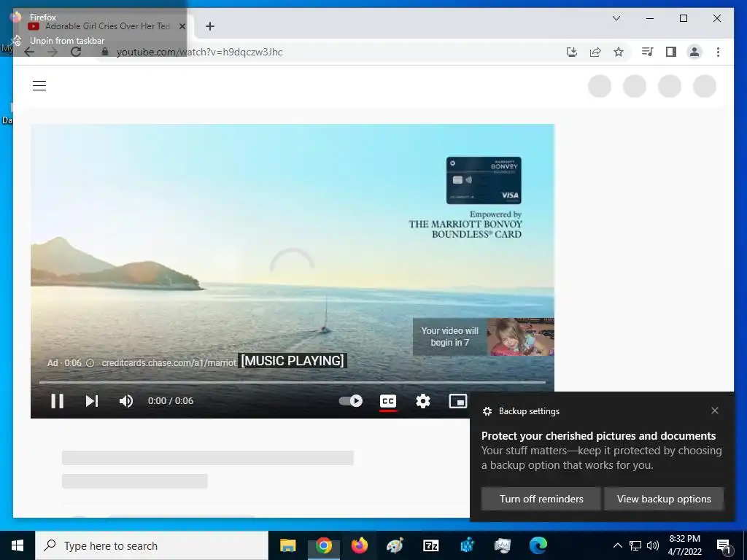Open Firefox from taskbar
This screenshot has height=560, width=747.
(x=360, y=545)
